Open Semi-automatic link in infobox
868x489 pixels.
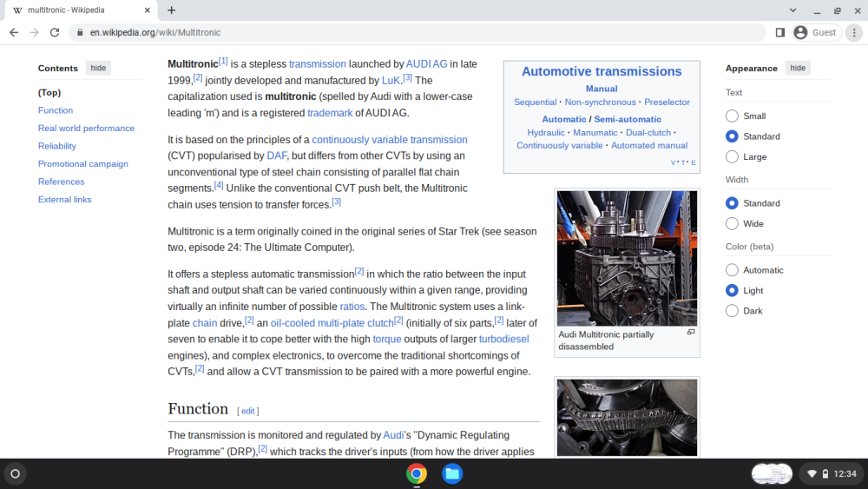click(x=628, y=119)
